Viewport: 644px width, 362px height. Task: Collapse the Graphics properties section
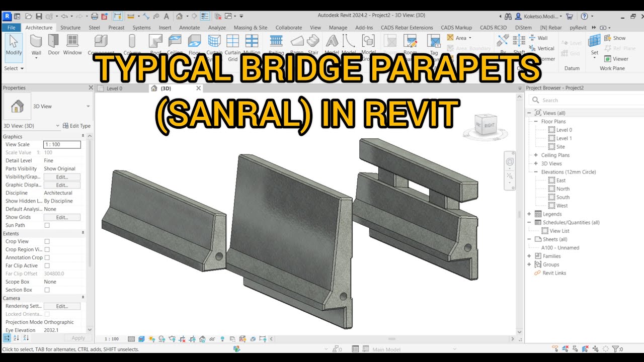click(x=83, y=136)
